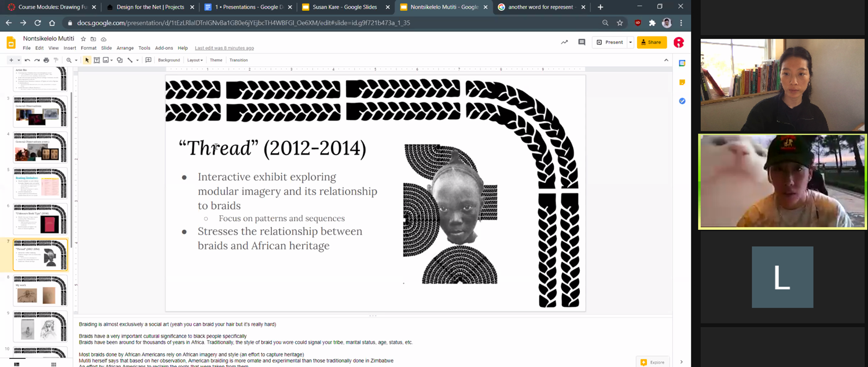Click the browser address bar URL

tap(244, 23)
